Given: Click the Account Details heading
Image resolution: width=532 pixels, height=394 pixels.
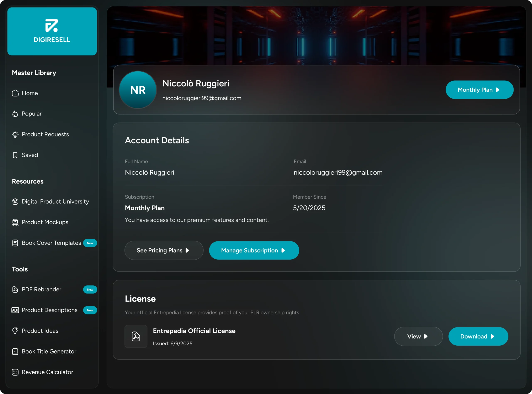Looking at the screenshot, I should (157, 140).
